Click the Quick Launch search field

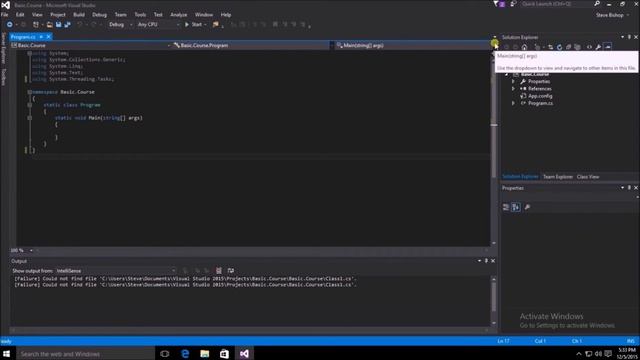[x=557, y=4]
